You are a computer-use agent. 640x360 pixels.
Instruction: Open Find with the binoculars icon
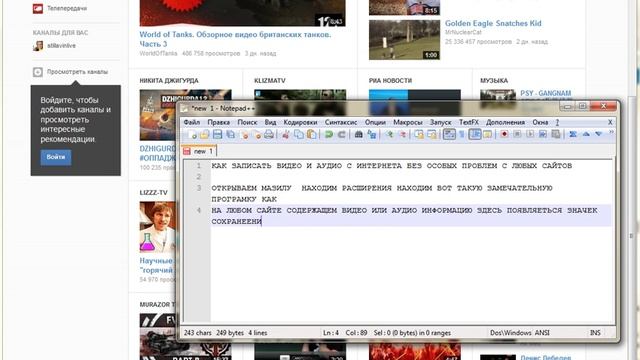(358, 134)
